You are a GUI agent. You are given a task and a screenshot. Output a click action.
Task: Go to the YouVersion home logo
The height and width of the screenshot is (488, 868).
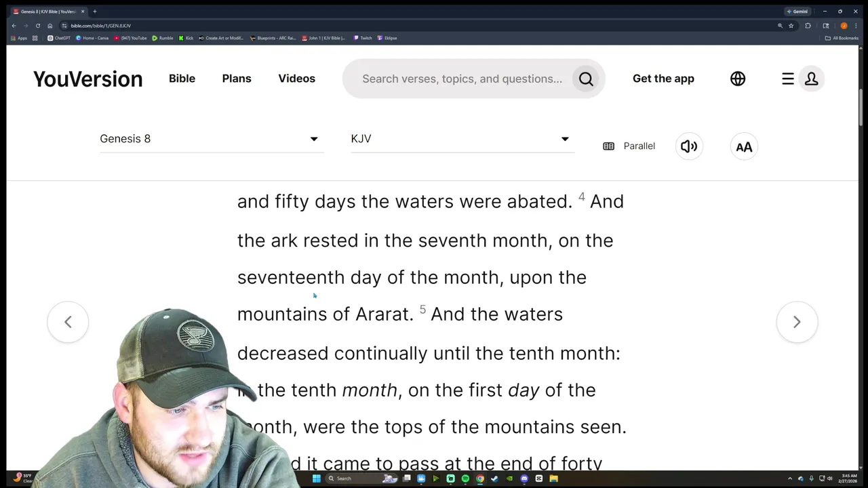tap(87, 79)
